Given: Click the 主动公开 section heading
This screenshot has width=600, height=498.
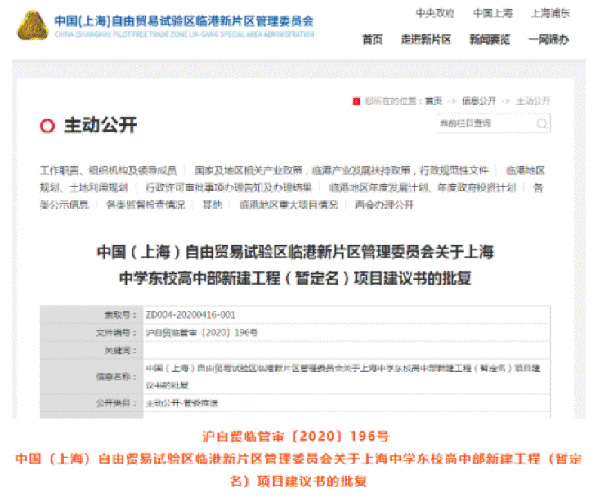Looking at the screenshot, I should 100,125.
